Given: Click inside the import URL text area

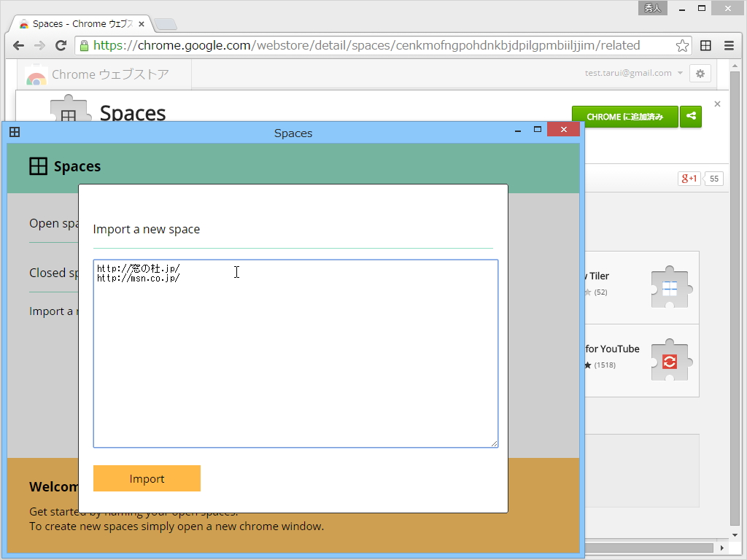Looking at the screenshot, I should pyautogui.click(x=296, y=354).
